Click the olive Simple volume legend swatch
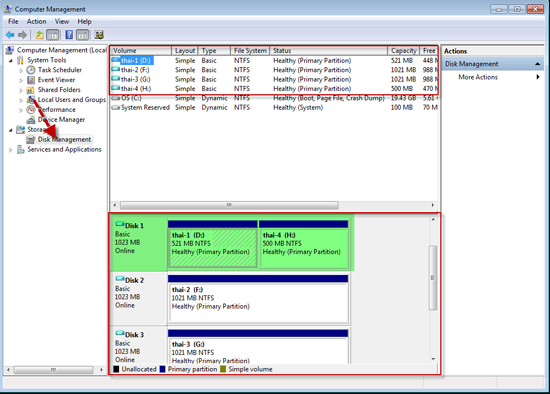550x394 pixels. click(x=223, y=369)
